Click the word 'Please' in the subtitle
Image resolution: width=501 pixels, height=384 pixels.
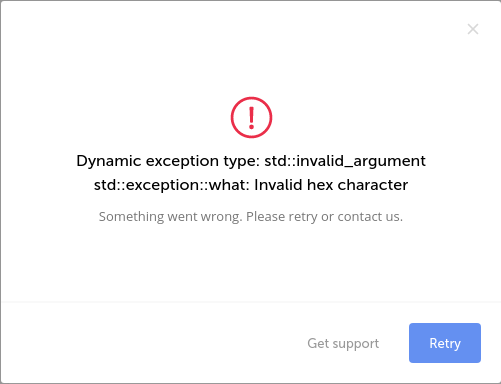coord(265,217)
